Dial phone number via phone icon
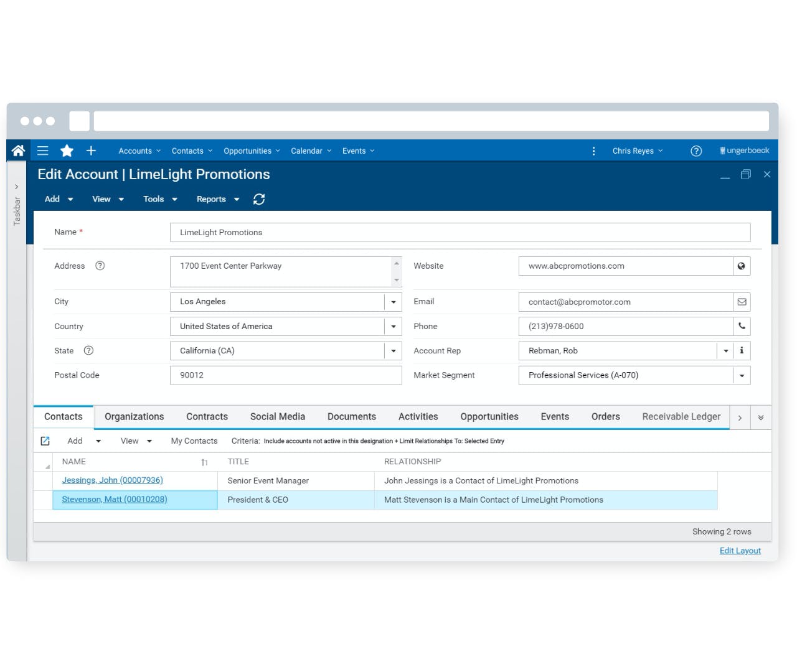This screenshot has width=797, height=672. pyautogui.click(x=742, y=326)
